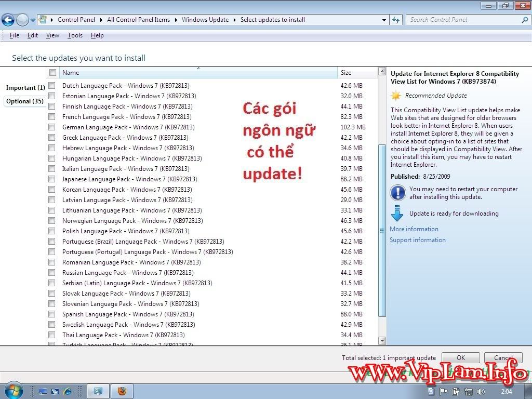Confirm selection with the OK button
This screenshot has width=532, height=399.
click(461, 357)
